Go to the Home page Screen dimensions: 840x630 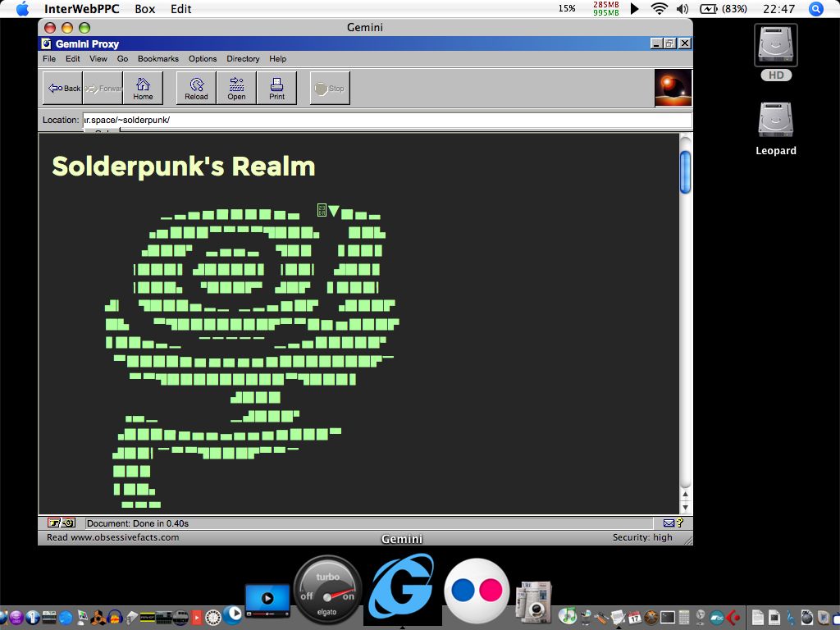coord(143,88)
